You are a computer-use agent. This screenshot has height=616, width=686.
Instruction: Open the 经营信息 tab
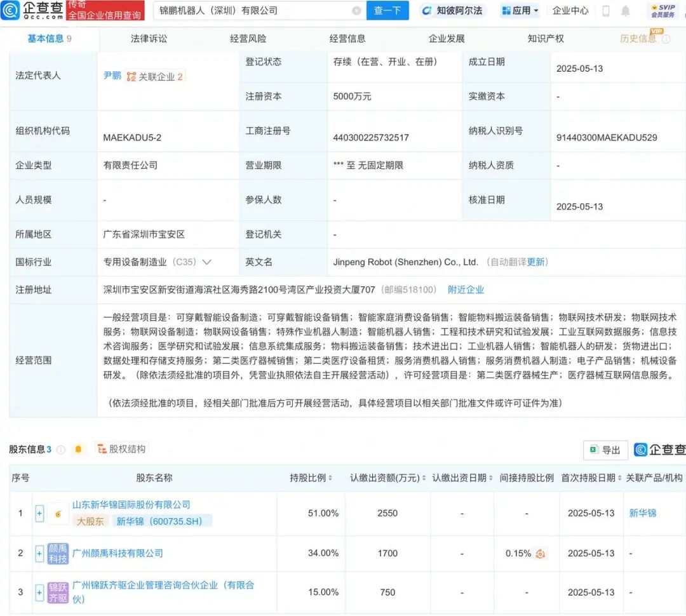click(x=347, y=39)
